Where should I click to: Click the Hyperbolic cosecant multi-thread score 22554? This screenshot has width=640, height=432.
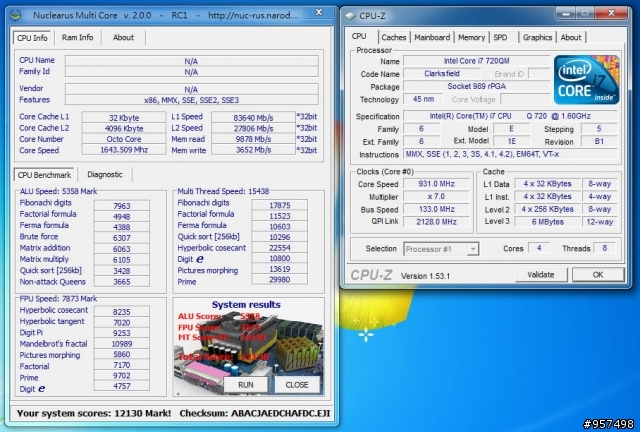[x=280, y=247]
